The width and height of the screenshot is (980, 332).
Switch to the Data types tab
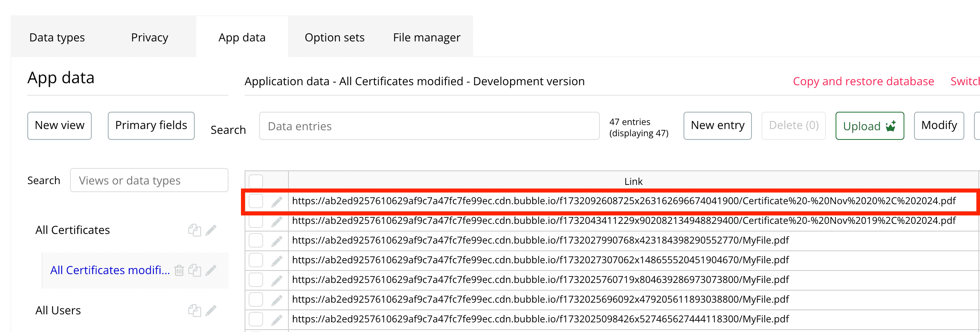coord(57,37)
